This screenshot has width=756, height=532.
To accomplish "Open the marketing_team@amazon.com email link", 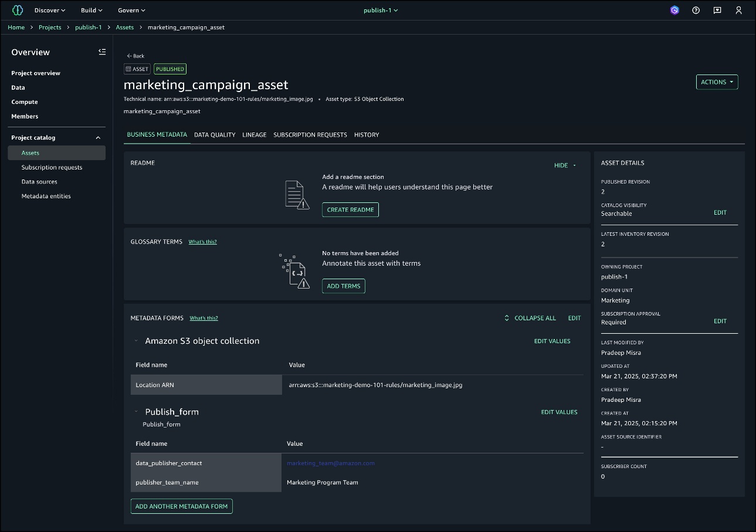I will 331,463.
